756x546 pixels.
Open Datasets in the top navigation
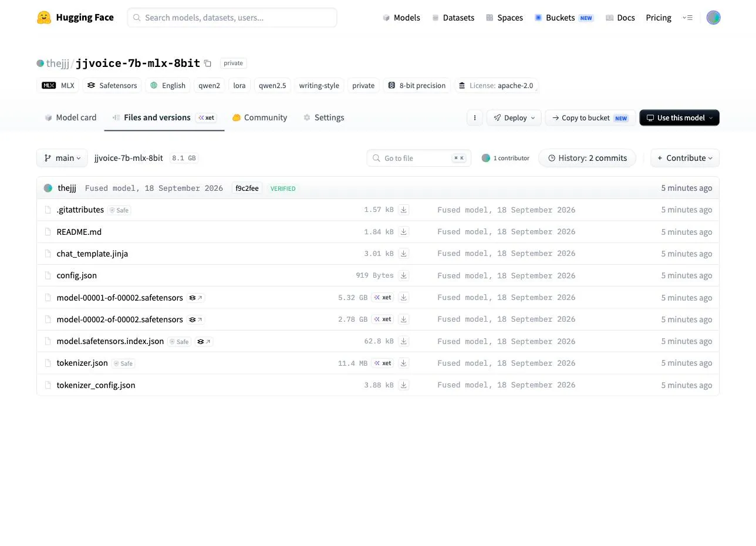(x=453, y=18)
